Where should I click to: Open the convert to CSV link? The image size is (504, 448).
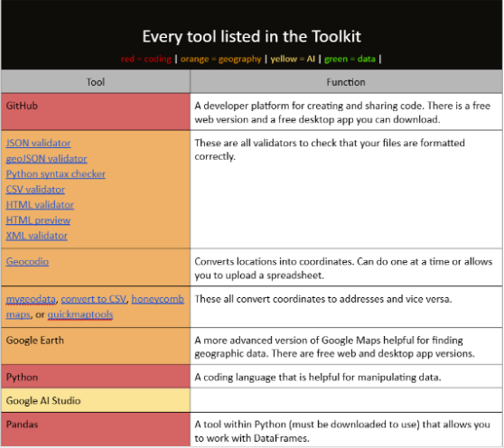click(94, 299)
